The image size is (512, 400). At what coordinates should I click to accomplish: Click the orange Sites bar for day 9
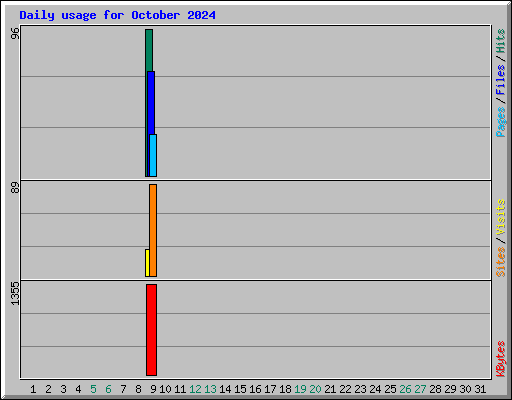click(x=153, y=230)
